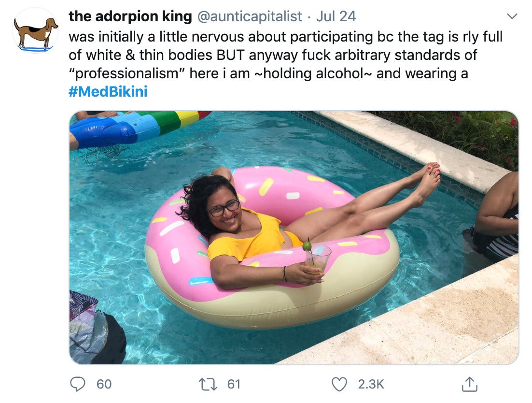Image resolution: width=532 pixels, height=403 pixels.
Task: Click the bag at photo's bottom-left corner
Action: click(x=97, y=328)
